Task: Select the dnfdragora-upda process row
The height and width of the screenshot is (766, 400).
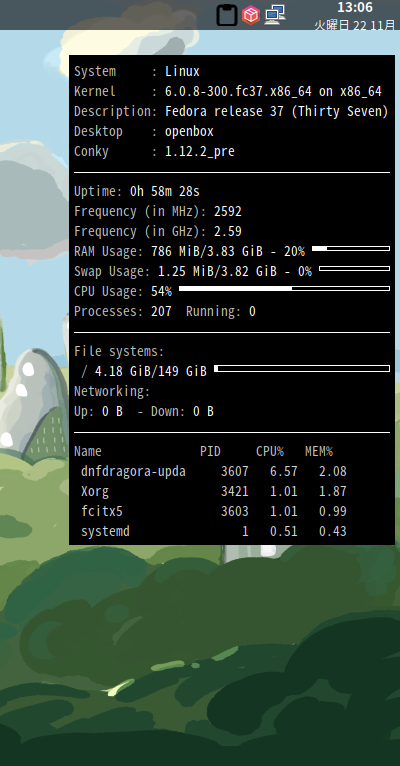Action: coord(214,471)
